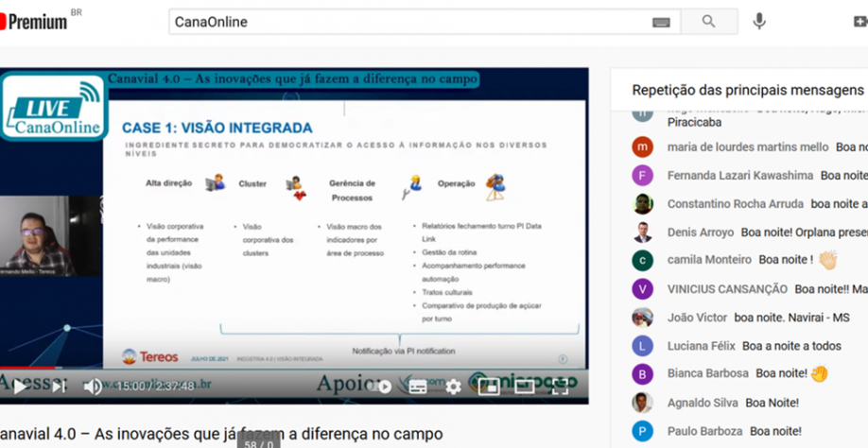Open Fernanda Lazari Kawashima's chat profile
This screenshot has height=448, width=868.
pyautogui.click(x=643, y=176)
